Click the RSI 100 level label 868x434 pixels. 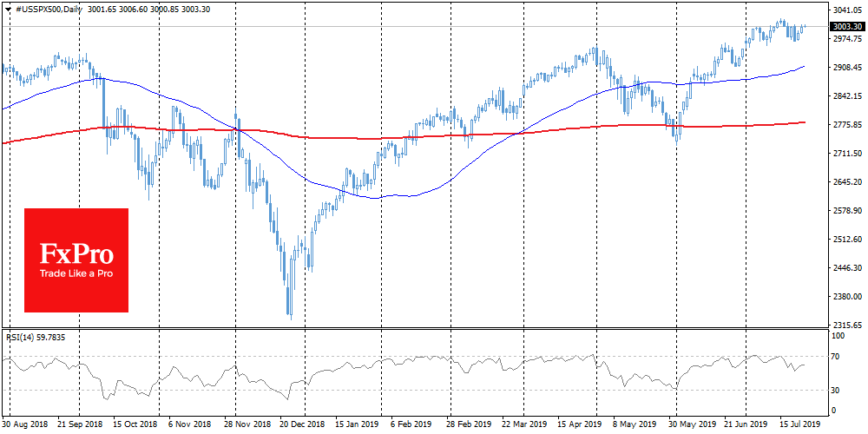[840, 334]
